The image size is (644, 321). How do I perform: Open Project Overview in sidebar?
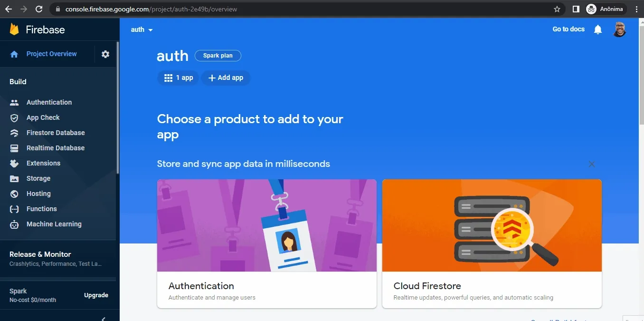coord(51,54)
